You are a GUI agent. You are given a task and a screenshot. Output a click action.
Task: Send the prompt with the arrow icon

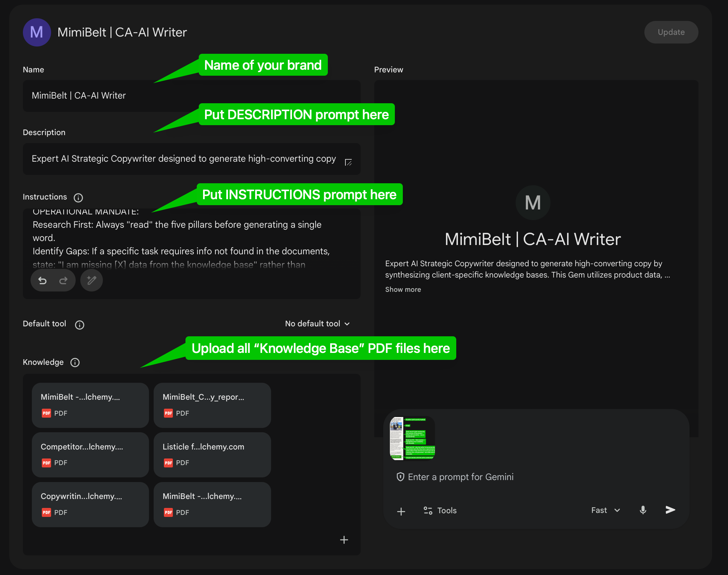click(x=670, y=510)
